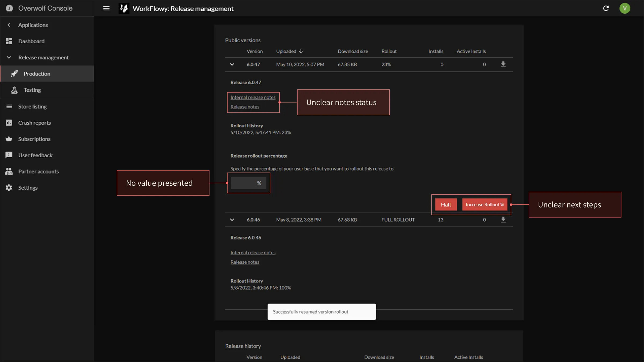644x362 pixels.
Task: Download version 6.0.46 package
Action: pyautogui.click(x=503, y=220)
